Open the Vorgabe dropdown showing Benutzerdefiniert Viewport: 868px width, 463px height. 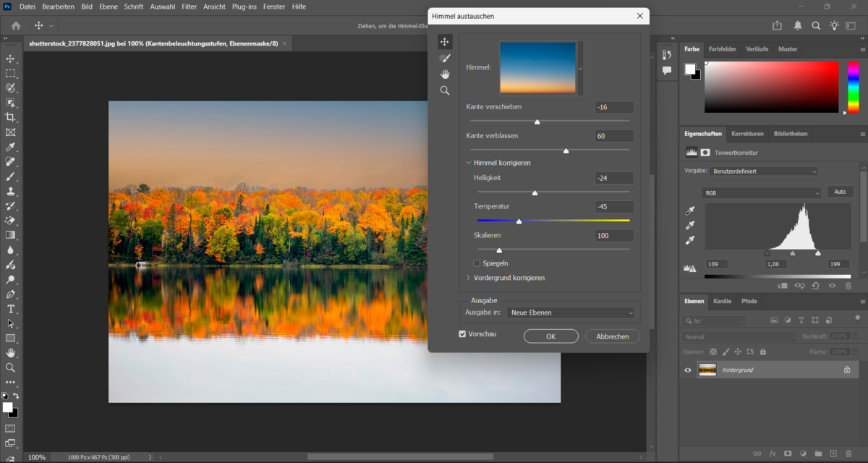click(765, 171)
